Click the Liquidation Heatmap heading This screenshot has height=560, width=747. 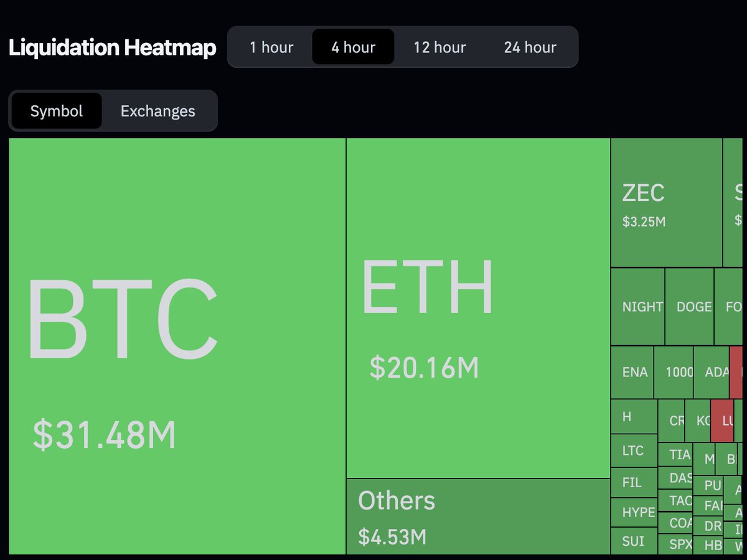point(113,47)
